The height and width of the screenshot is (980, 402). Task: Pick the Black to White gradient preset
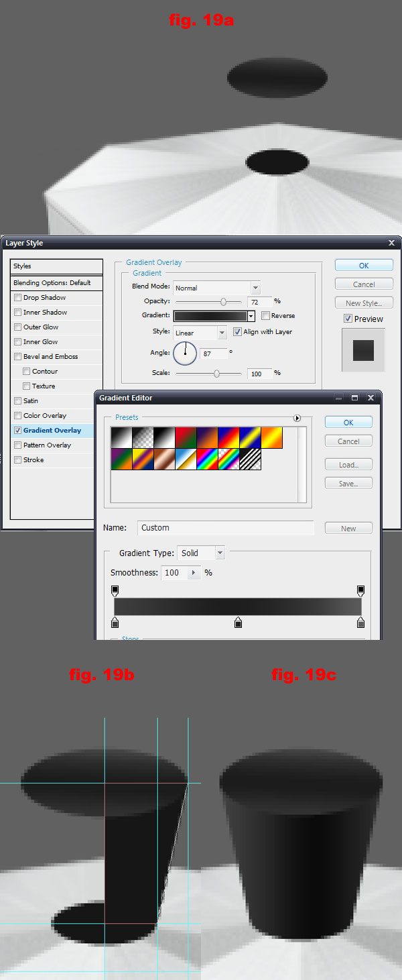(164, 438)
